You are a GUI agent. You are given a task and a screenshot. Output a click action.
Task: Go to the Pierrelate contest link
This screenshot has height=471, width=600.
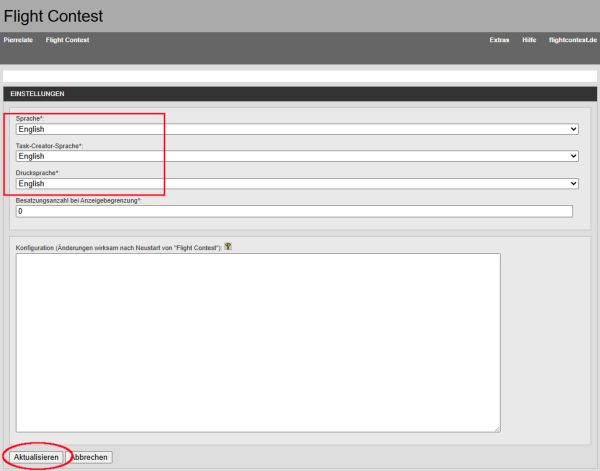19,40
